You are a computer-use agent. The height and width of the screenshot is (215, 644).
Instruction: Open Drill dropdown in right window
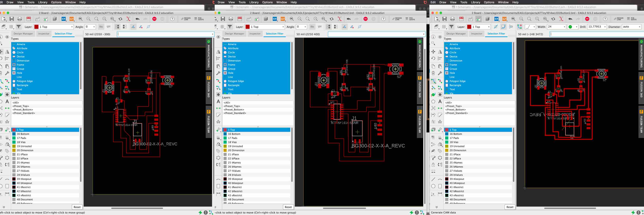(597, 27)
